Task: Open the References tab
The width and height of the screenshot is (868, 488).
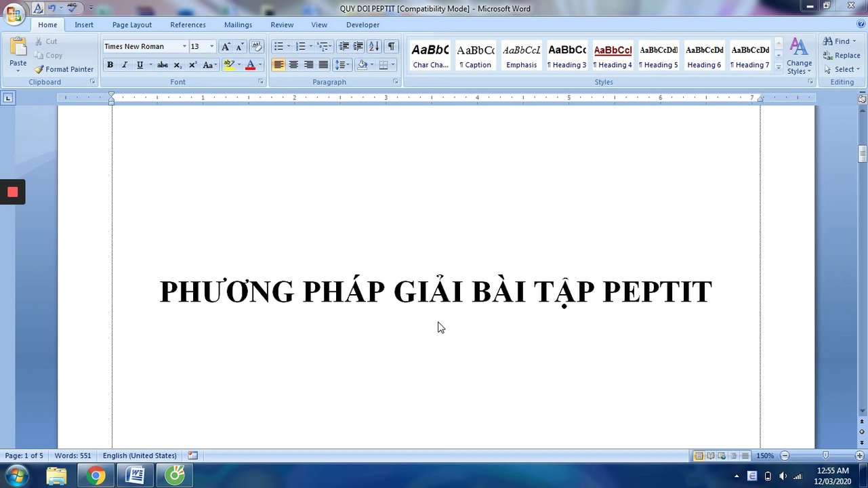Action: (x=188, y=25)
